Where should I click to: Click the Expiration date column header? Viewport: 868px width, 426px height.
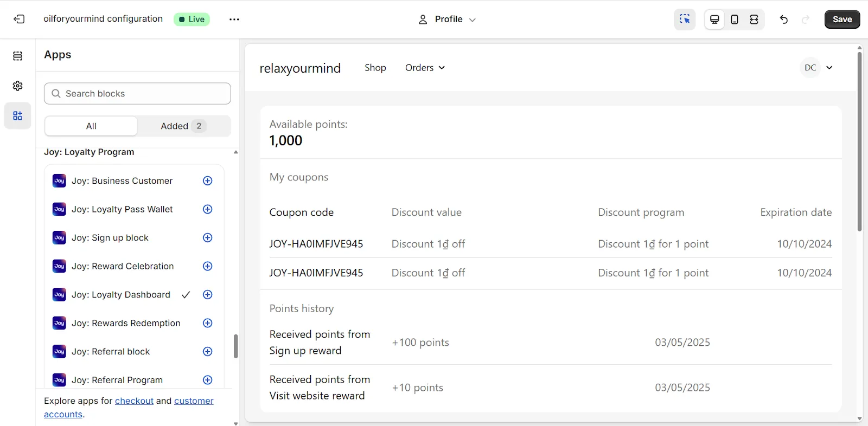click(796, 212)
